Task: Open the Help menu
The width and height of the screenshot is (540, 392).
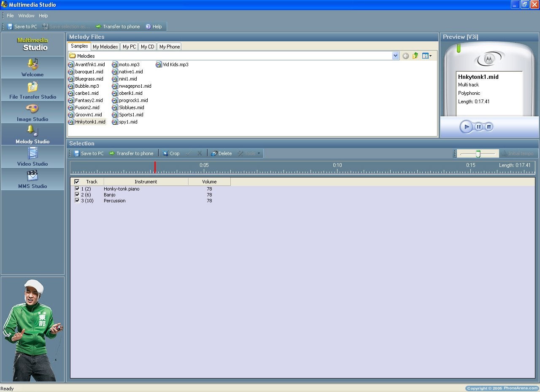Action: pyautogui.click(x=43, y=16)
